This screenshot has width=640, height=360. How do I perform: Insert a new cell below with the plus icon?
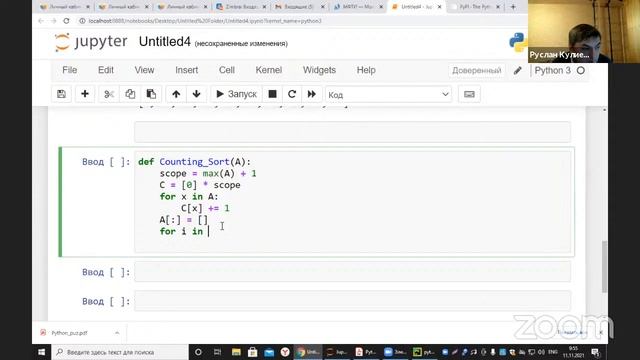coord(84,94)
